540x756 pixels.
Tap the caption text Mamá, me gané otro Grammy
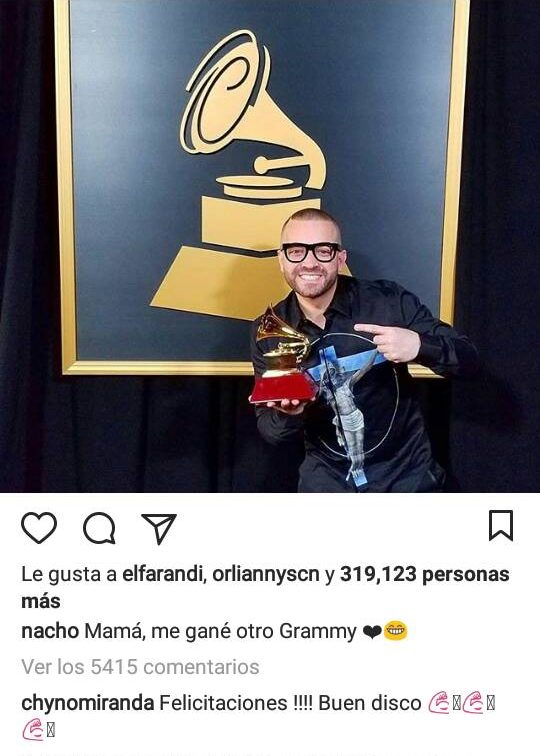pyautogui.click(x=220, y=631)
